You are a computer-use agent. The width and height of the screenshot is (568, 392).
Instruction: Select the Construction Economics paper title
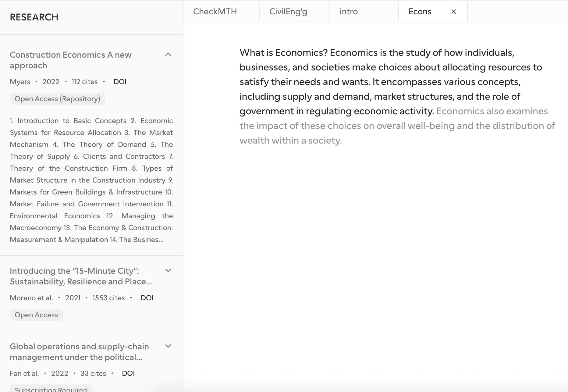click(71, 60)
